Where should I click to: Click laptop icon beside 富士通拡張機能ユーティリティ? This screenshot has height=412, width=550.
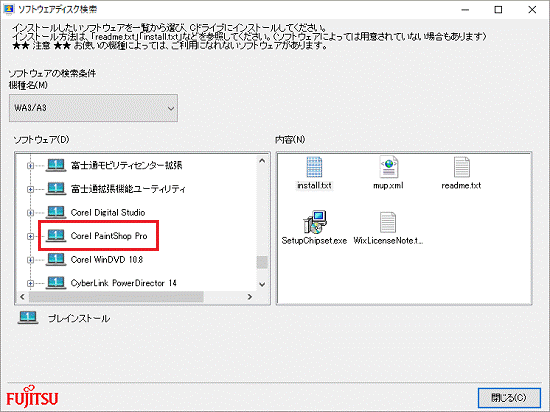coord(56,189)
